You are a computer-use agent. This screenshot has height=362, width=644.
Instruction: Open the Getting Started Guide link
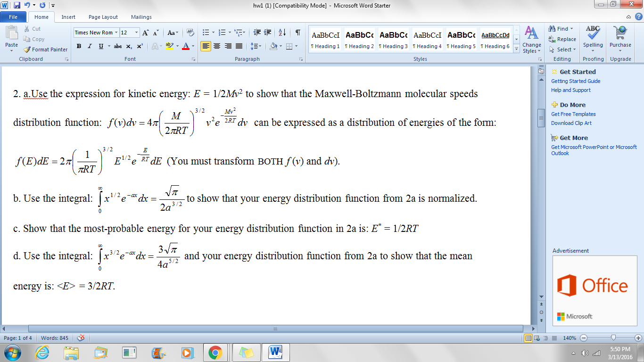coord(576,81)
